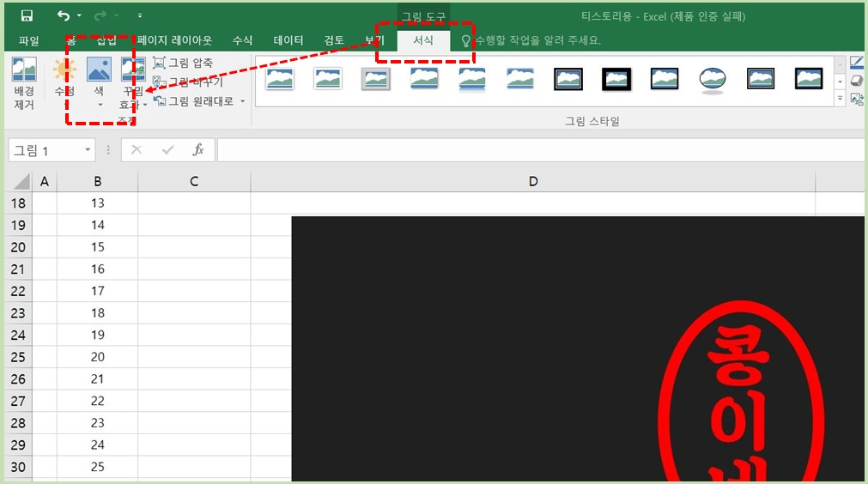Apply the third metal frame picture style
868x484 pixels.
coord(376,79)
